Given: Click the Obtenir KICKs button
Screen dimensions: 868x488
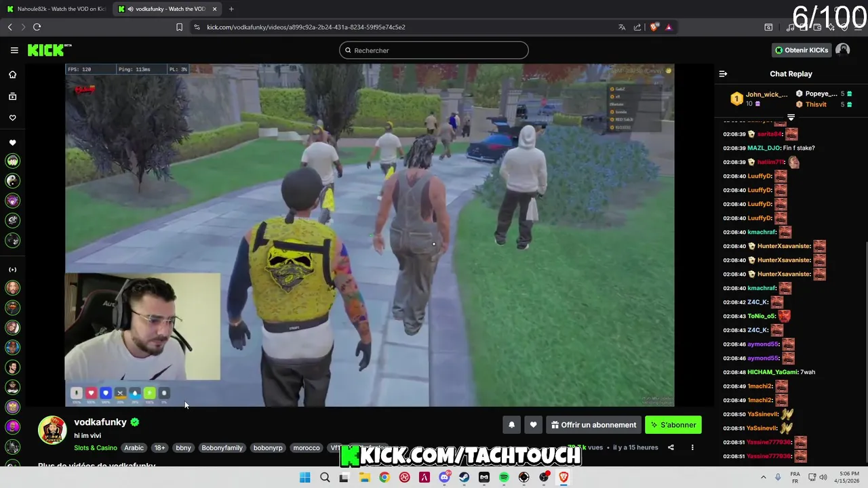Looking at the screenshot, I should (x=801, y=50).
